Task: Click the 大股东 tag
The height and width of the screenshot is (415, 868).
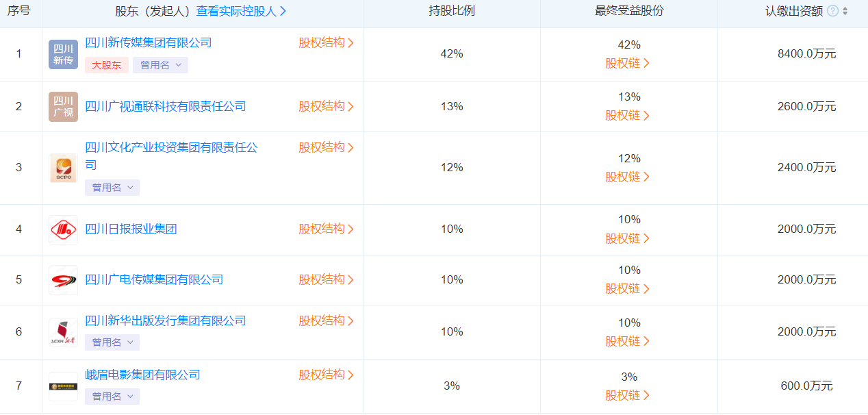Action: pyautogui.click(x=106, y=65)
